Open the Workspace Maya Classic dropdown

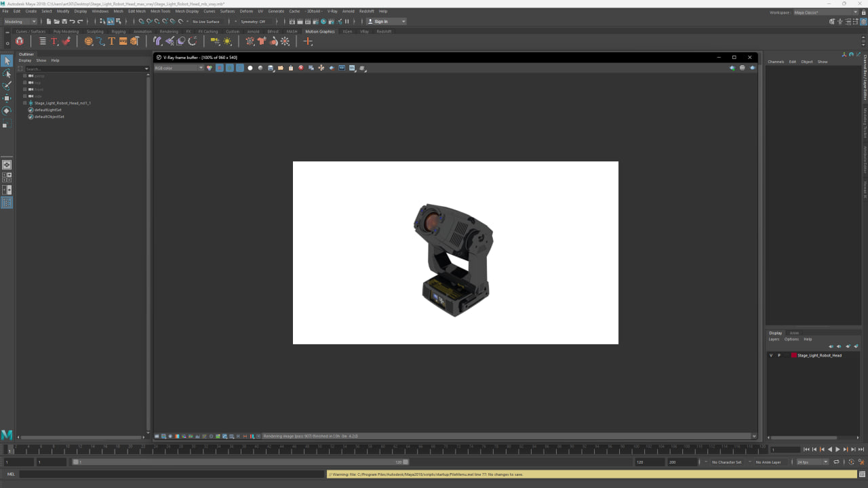[x=826, y=12]
